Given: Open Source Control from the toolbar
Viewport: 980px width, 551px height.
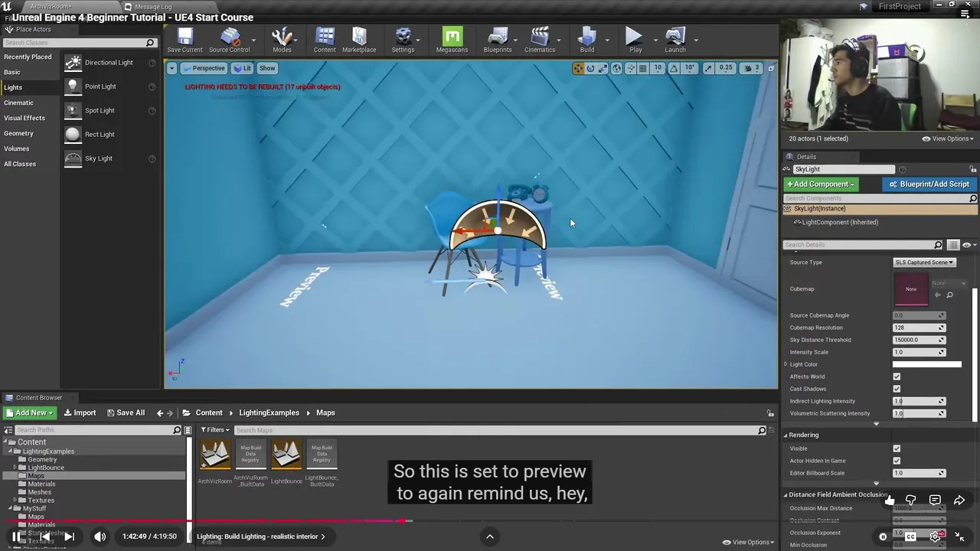Looking at the screenshot, I should pos(230,41).
